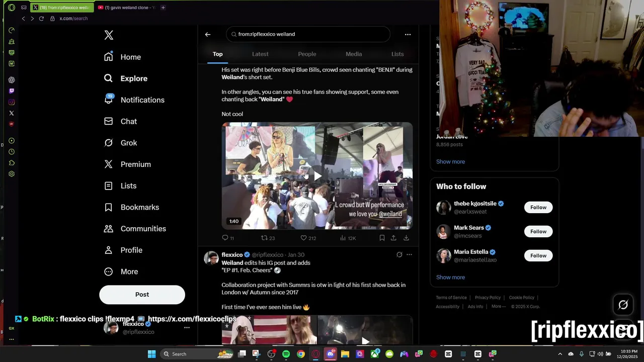Open Extensions cube icon in sidebar

(x=12, y=163)
